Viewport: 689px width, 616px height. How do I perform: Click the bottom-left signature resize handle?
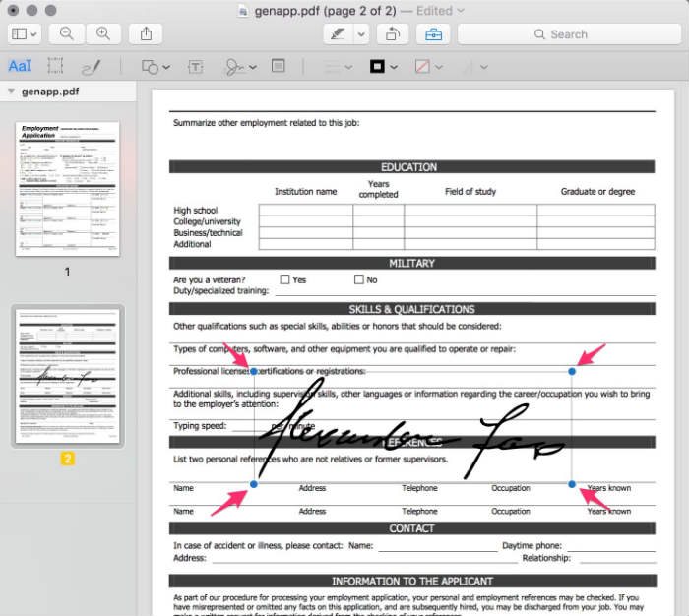[x=254, y=484]
